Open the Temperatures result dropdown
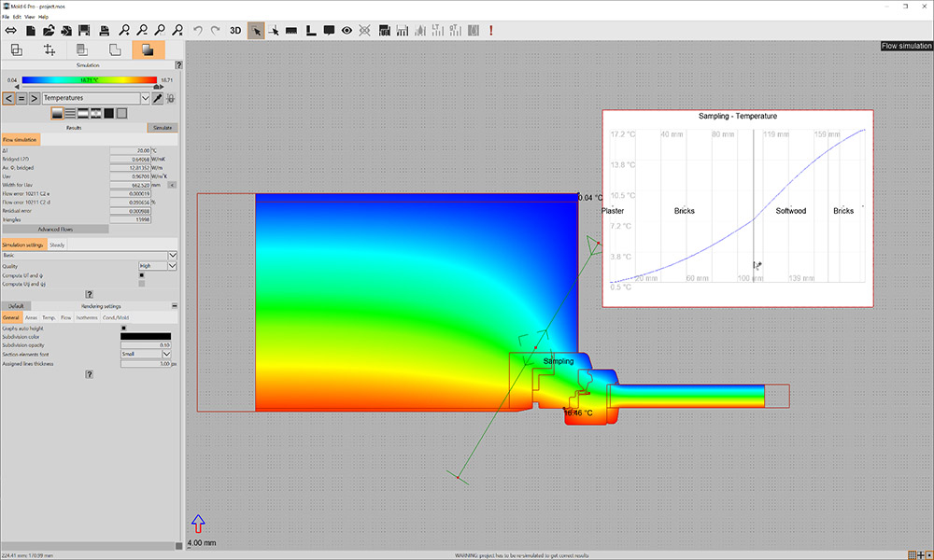Screen dimensions: 934x560 [x=96, y=98]
